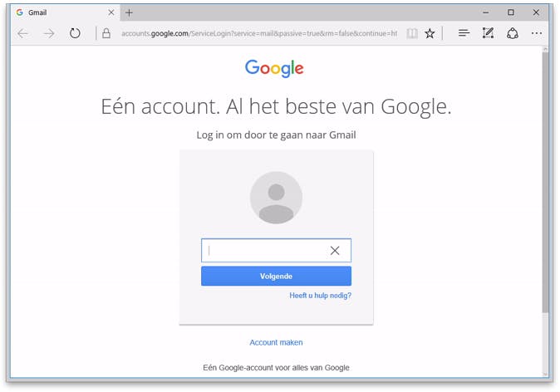
Task: Click the padlock security icon
Action: click(106, 33)
